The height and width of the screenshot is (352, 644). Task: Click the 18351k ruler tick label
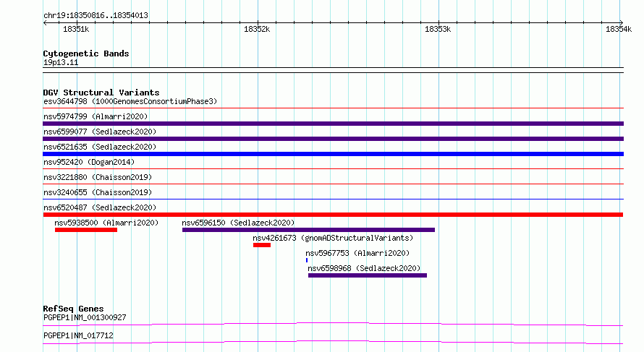click(x=76, y=29)
